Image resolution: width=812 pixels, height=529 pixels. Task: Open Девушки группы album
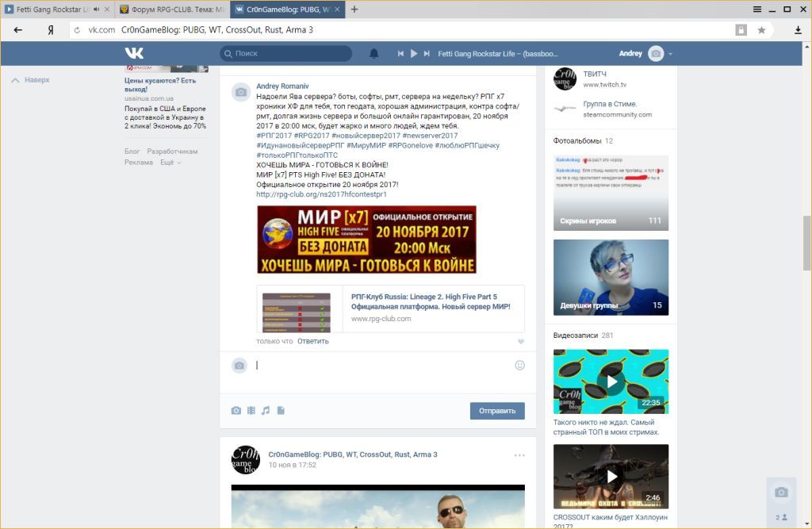click(x=611, y=278)
